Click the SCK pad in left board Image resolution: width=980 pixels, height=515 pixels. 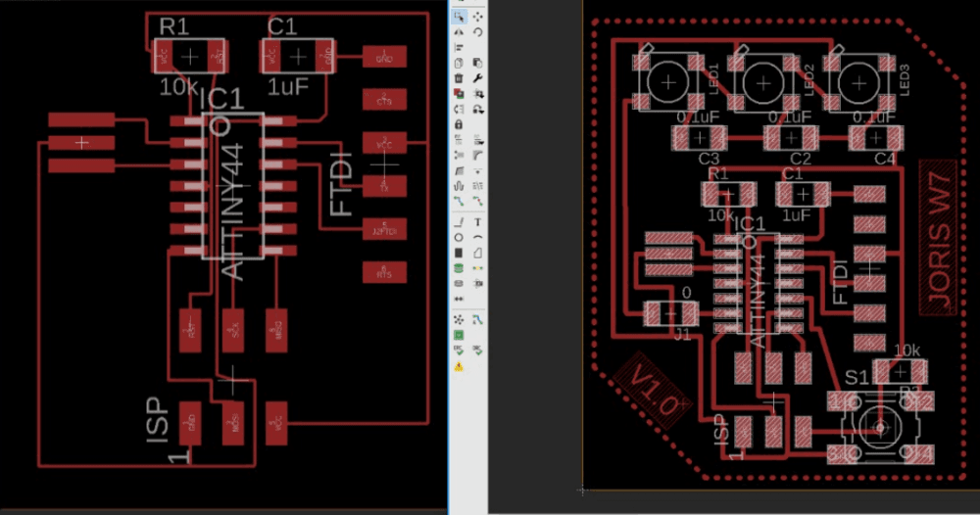pyautogui.click(x=233, y=330)
